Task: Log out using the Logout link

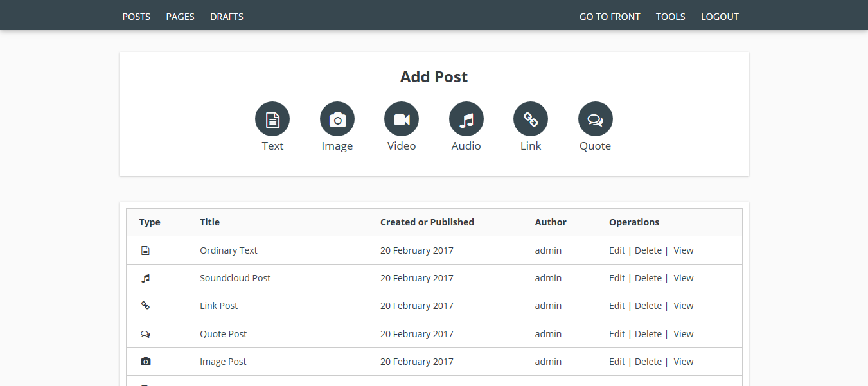Action: point(720,17)
